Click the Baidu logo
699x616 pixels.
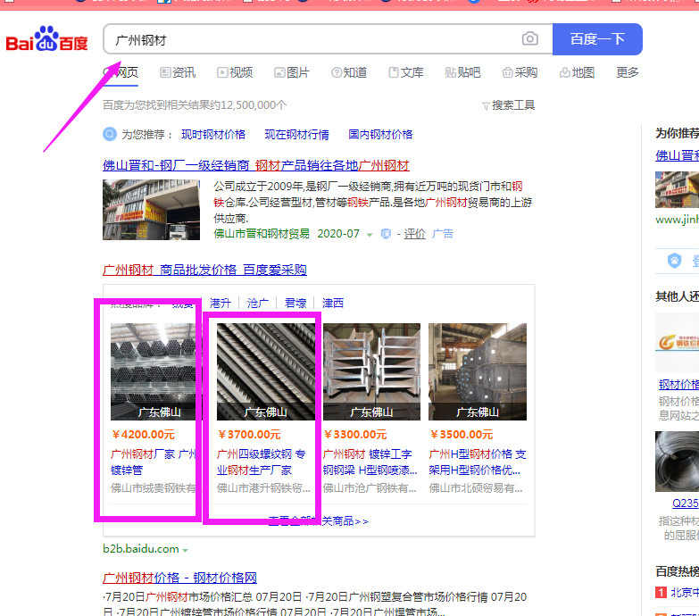click(x=46, y=39)
